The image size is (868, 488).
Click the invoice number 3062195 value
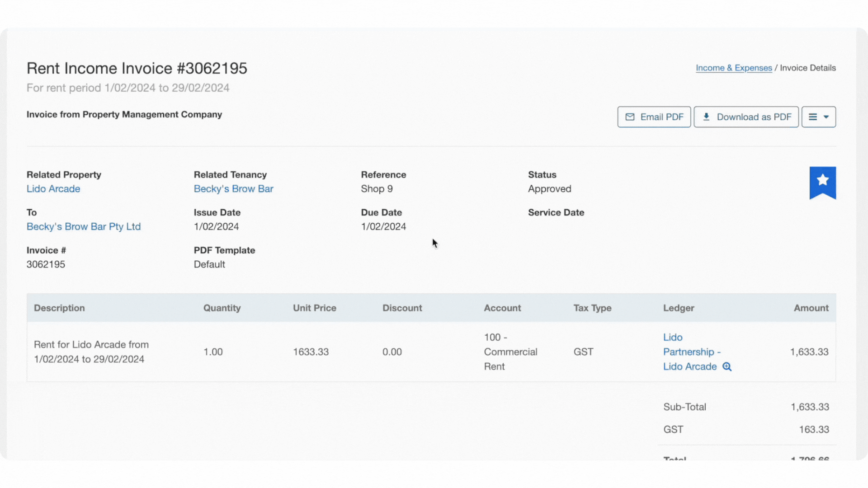[46, 264]
